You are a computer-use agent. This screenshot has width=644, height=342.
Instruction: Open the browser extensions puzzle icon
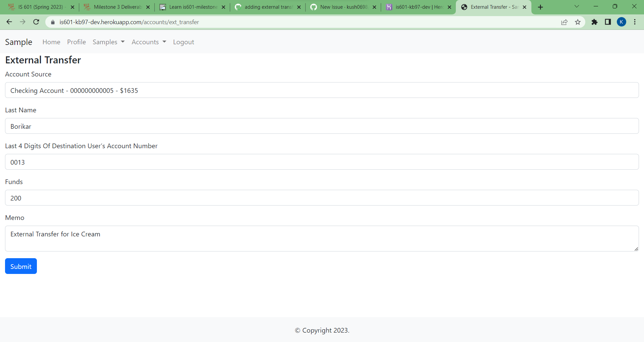(x=595, y=22)
